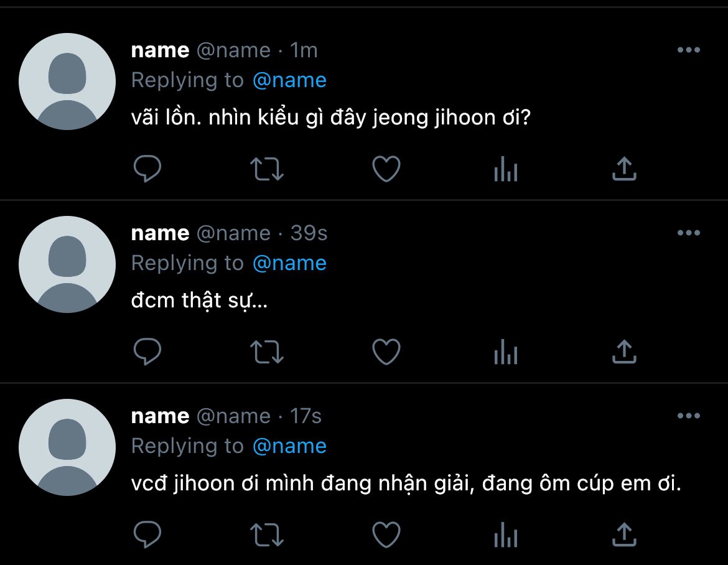This screenshot has width=728, height=565.
Task: Open the profile avatar of the 17s tweet
Action: (67, 447)
